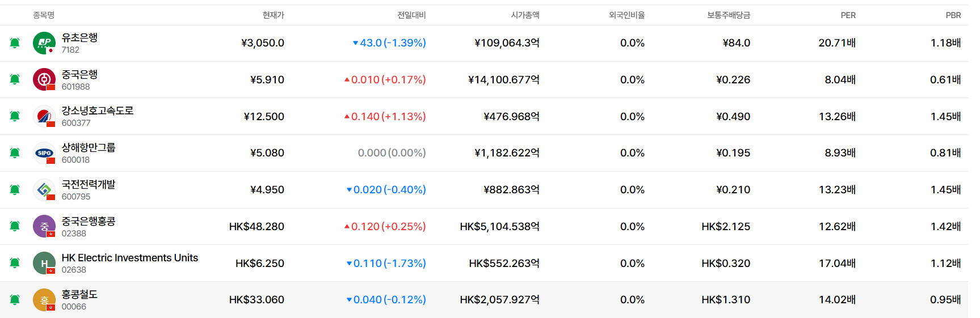Open the 강소녕호고속도로 stock page

pyautogui.click(x=98, y=111)
